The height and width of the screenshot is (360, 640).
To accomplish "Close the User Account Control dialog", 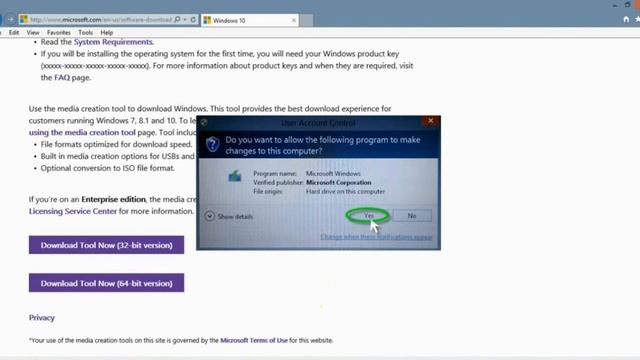I will [x=431, y=121].
